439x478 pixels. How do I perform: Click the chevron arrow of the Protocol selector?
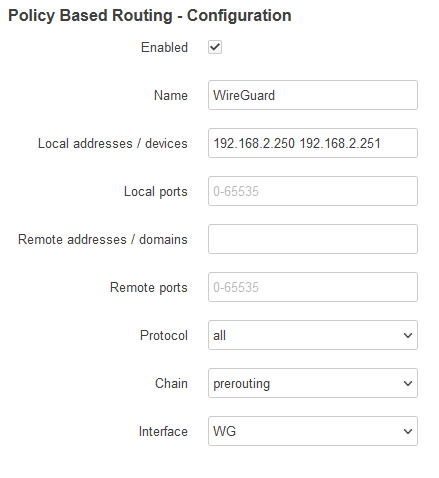coord(408,335)
